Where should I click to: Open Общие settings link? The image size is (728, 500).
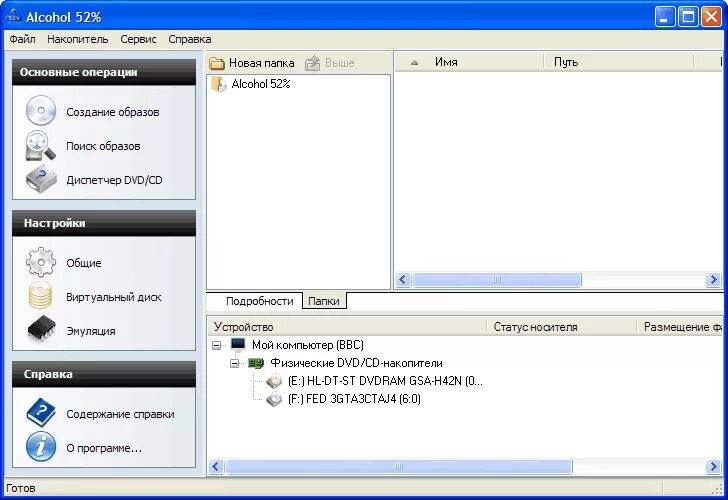pos(84,263)
